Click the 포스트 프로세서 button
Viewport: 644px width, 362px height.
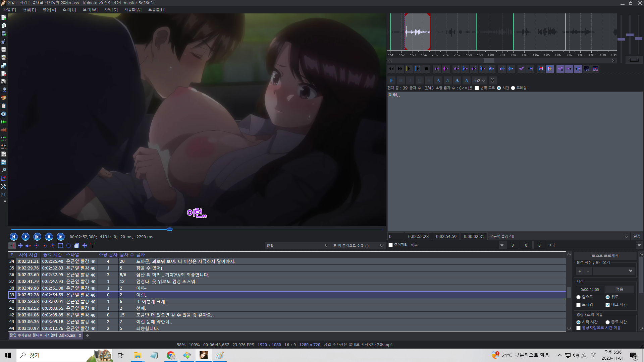pyautogui.click(x=605, y=255)
